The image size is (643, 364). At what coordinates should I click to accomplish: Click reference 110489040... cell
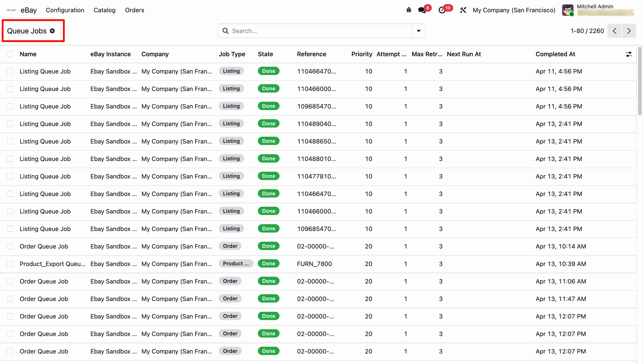316,124
